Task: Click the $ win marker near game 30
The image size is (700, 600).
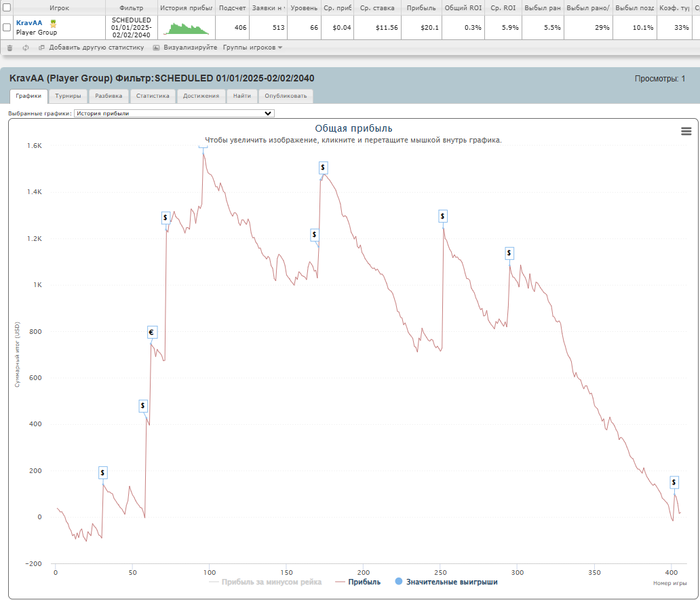Action: (103, 473)
